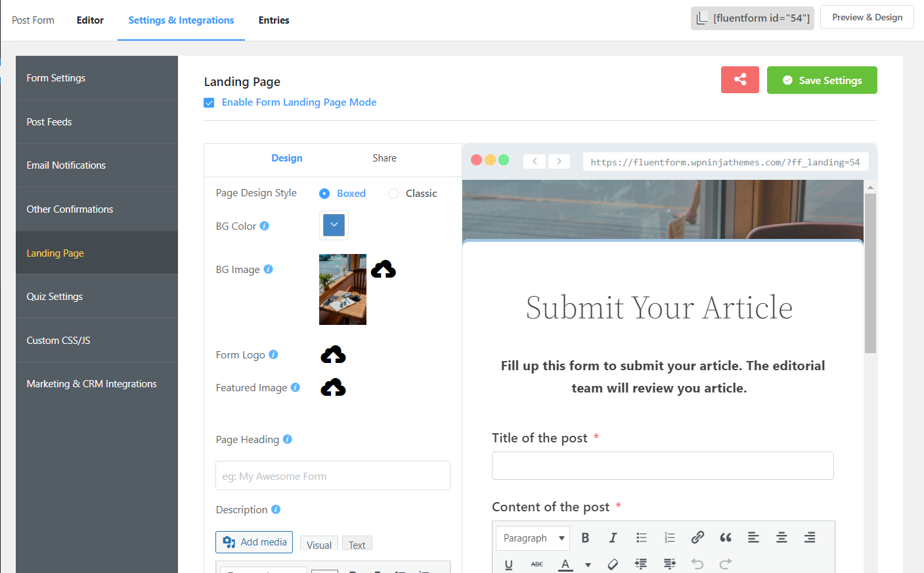
Task: Uncheck Enable Form Landing Page Mode
Action: tap(209, 102)
